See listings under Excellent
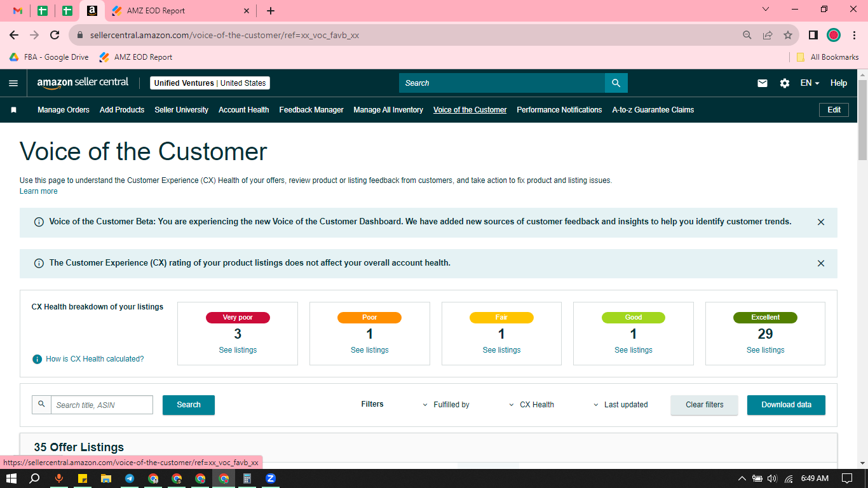The width and height of the screenshot is (868, 488). pos(766,350)
